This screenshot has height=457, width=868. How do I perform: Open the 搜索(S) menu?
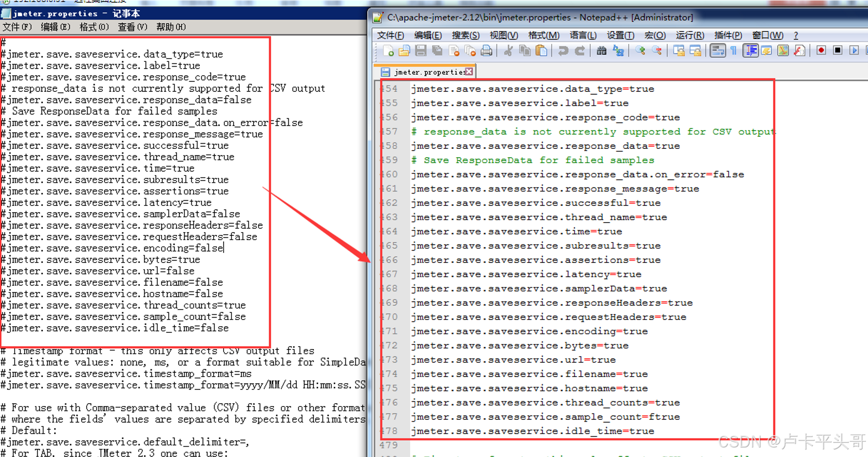click(466, 35)
